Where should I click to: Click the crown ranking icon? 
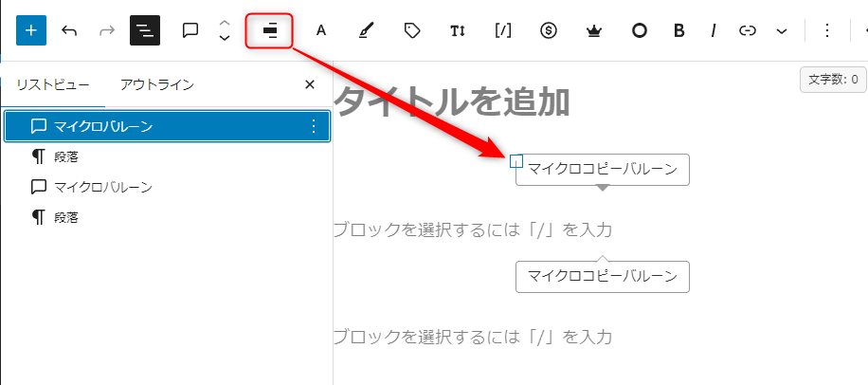click(594, 30)
